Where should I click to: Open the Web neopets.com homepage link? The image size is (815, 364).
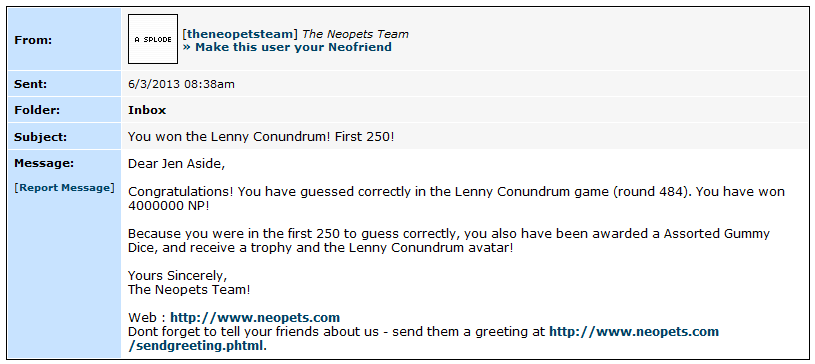coord(255,317)
